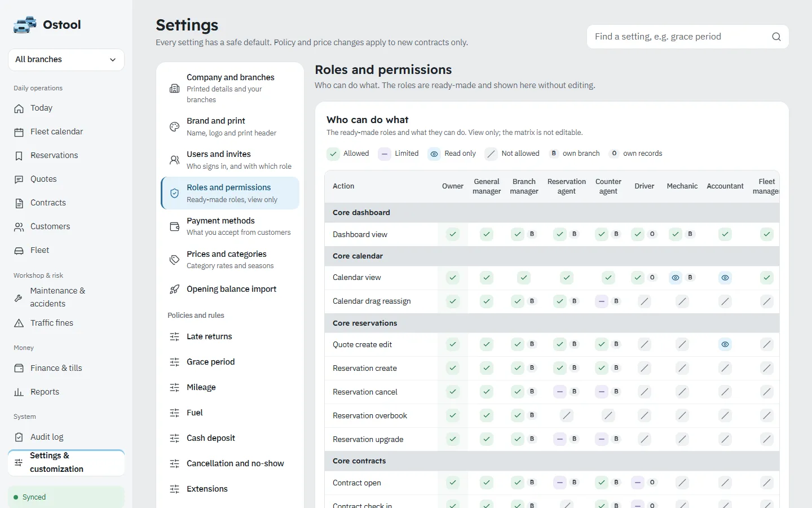The image size is (812, 508).
Task: Go to Finance & tills
Action: (67, 369)
